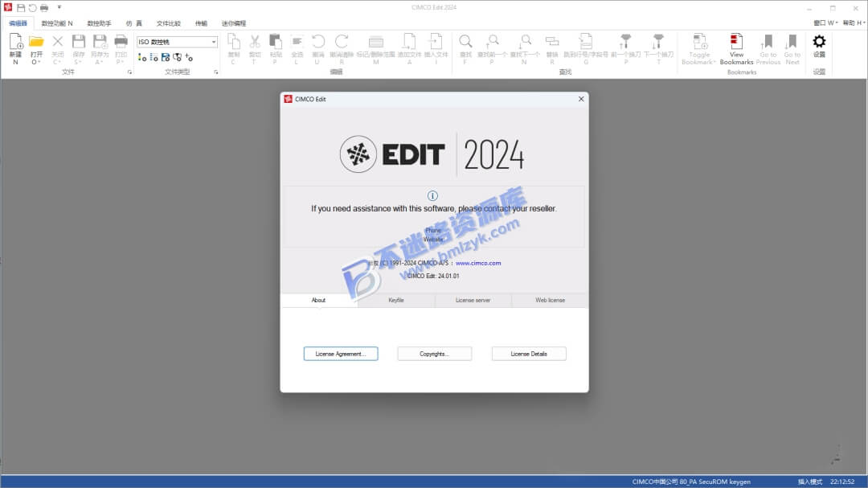The height and width of the screenshot is (488, 868).
Task: Click the blue save file-type icon
Action: pos(166,57)
